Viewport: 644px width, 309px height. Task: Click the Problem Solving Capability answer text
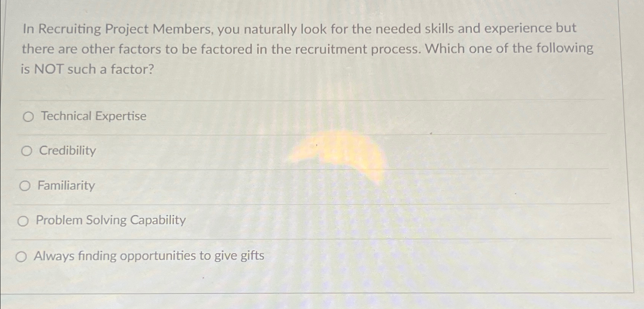110,220
